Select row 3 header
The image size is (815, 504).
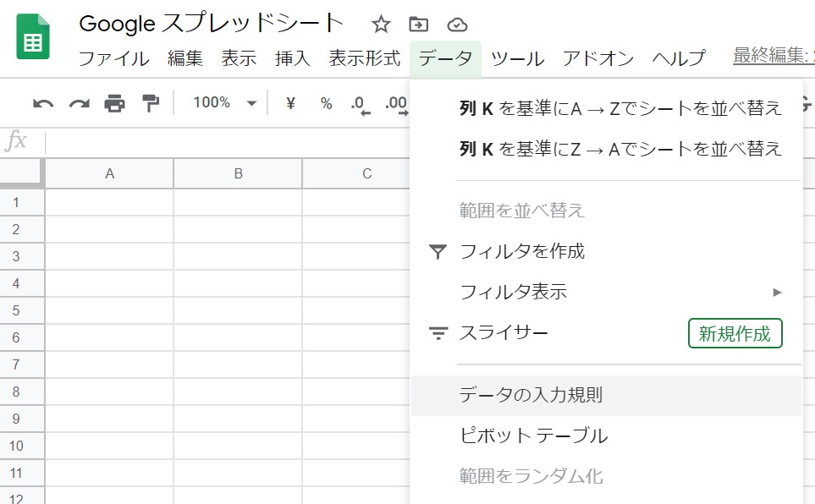point(22,256)
